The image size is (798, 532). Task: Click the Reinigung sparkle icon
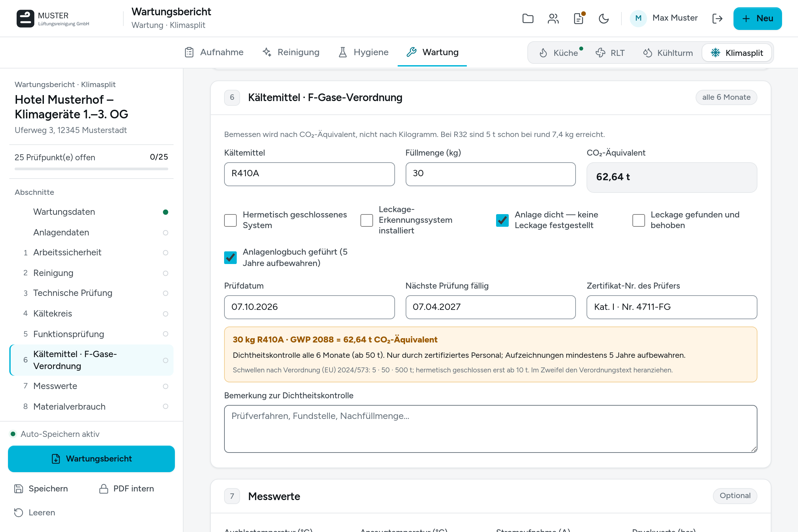[x=267, y=52]
